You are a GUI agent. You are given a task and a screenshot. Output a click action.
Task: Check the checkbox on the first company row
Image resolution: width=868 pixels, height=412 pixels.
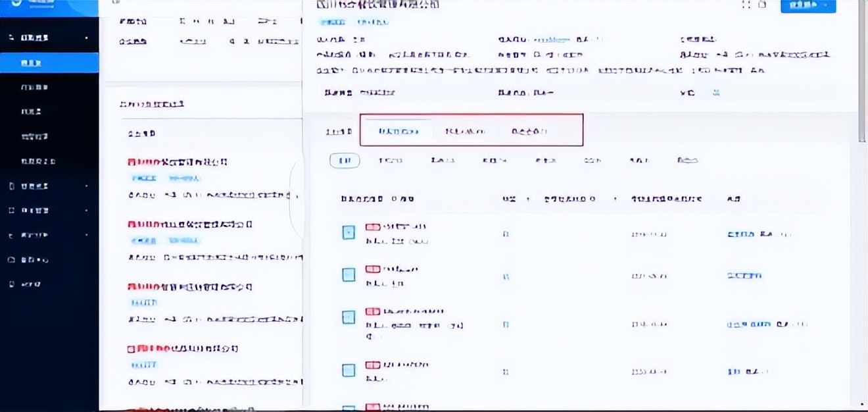[x=348, y=232]
